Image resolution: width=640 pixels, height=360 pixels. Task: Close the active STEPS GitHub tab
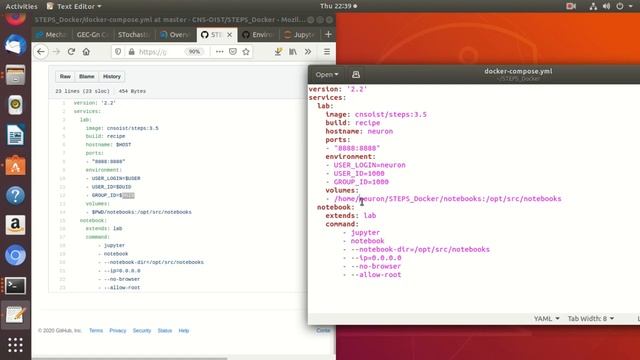[x=229, y=35]
